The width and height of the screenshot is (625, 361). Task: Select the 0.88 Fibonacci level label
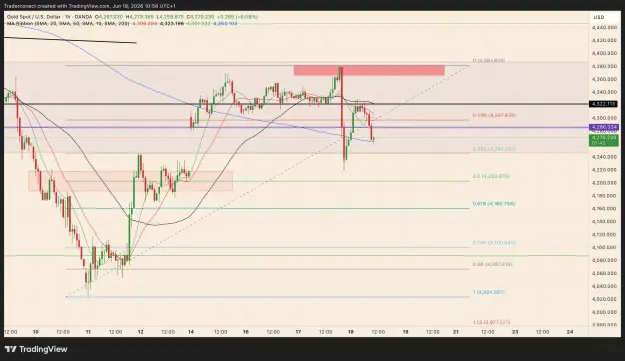click(x=492, y=264)
